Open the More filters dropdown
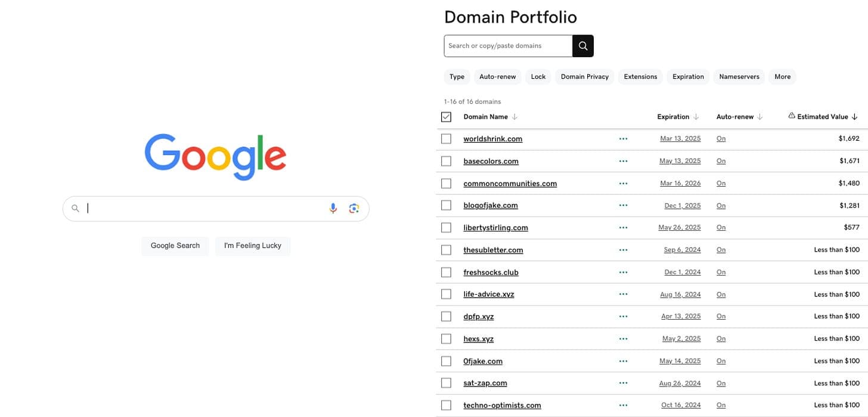The image size is (868, 417). point(782,76)
